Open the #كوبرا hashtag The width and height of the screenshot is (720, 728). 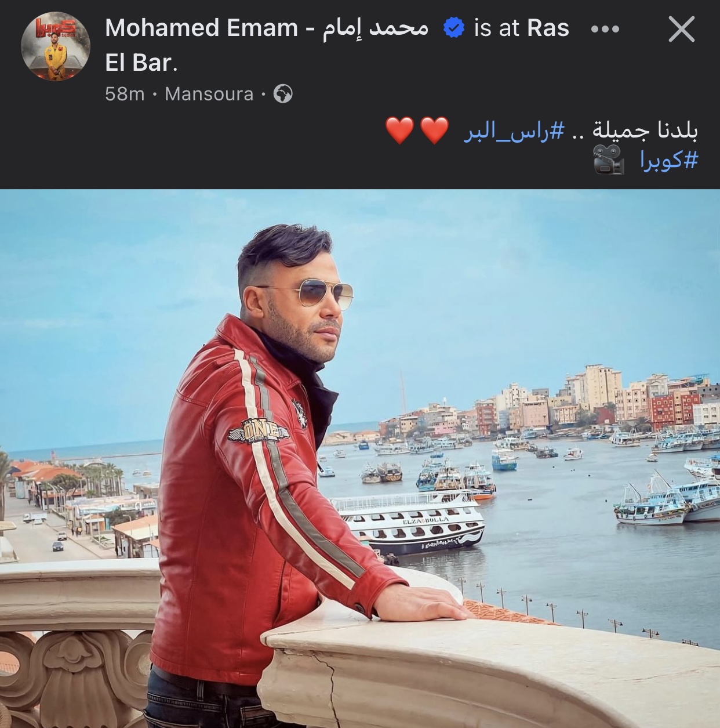(x=669, y=159)
